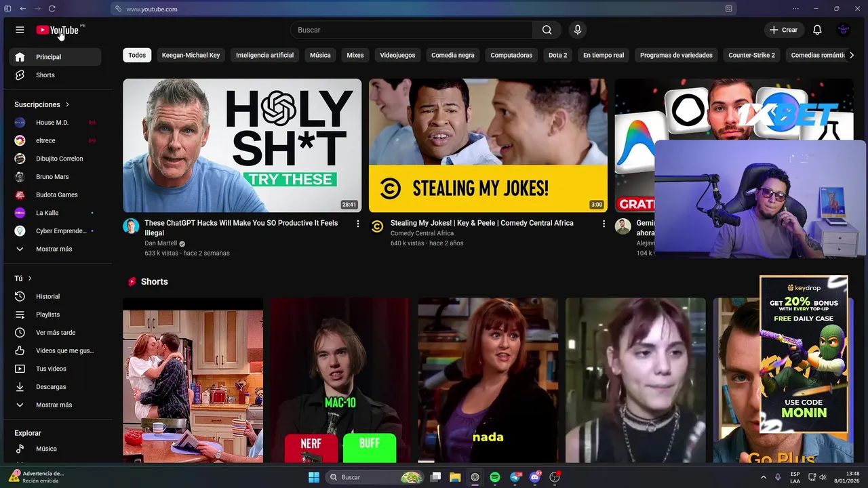This screenshot has height=488, width=868.
Task: Open the YouTube hamburger guide menu
Action: point(20,30)
